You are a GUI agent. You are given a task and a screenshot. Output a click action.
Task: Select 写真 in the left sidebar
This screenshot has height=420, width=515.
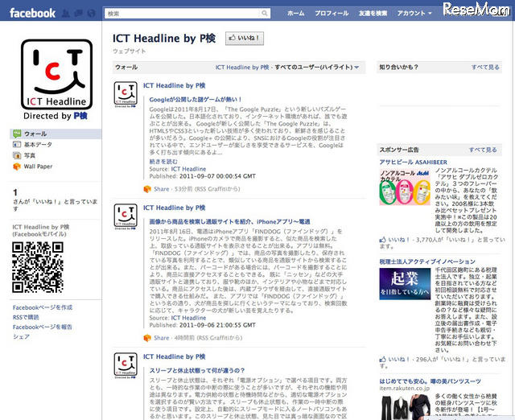[30, 155]
